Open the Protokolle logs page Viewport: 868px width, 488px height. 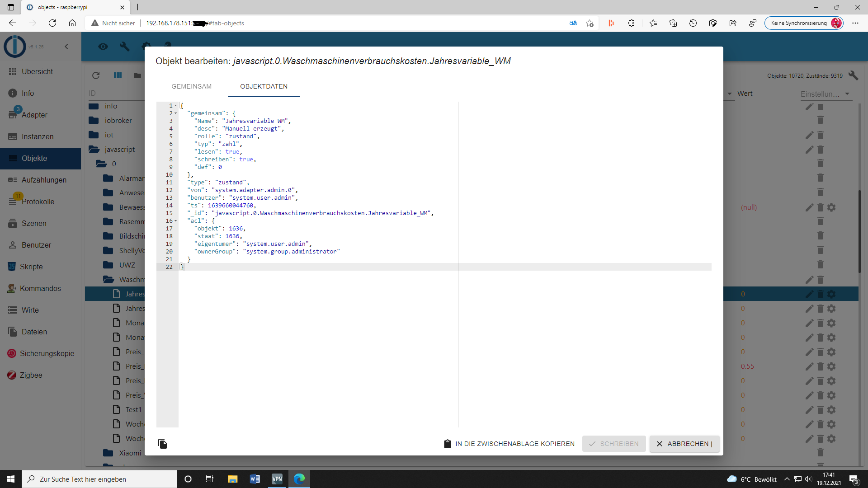pyautogui.click(x=38, y=202)
